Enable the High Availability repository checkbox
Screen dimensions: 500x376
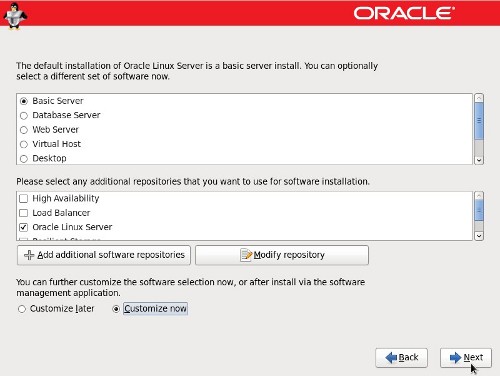(x=23, y=199)
